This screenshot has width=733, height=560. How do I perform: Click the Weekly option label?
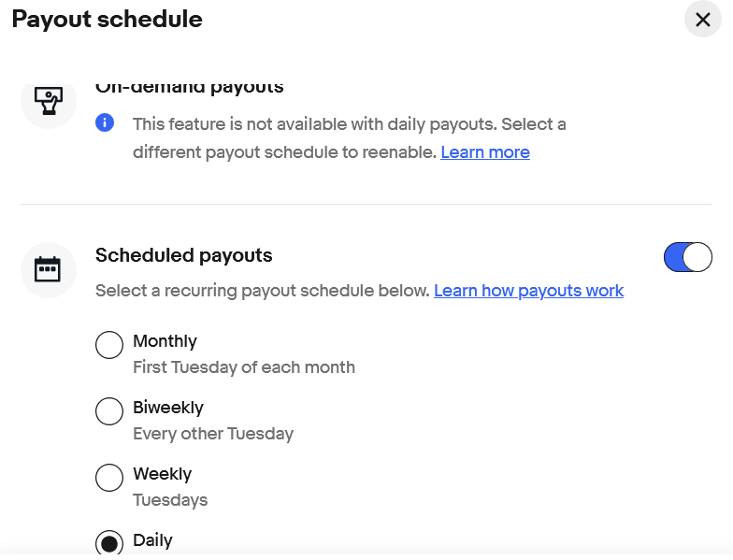pos(163,474)
